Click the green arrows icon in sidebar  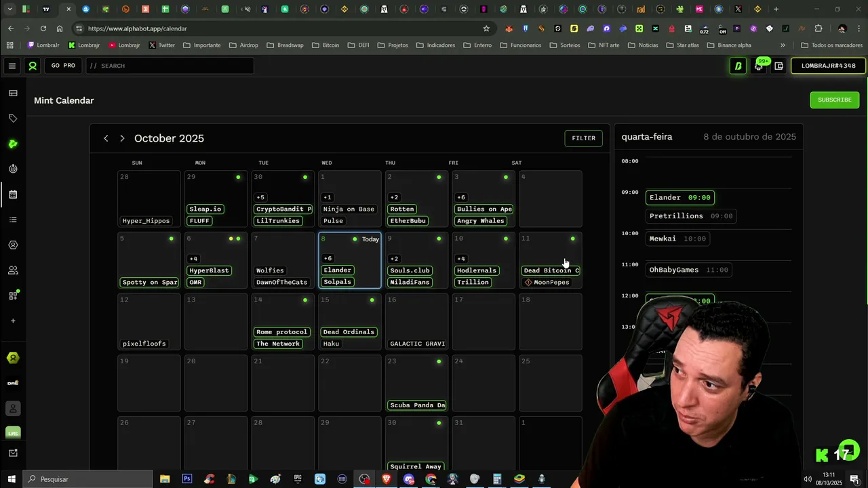tap(13, 144)
